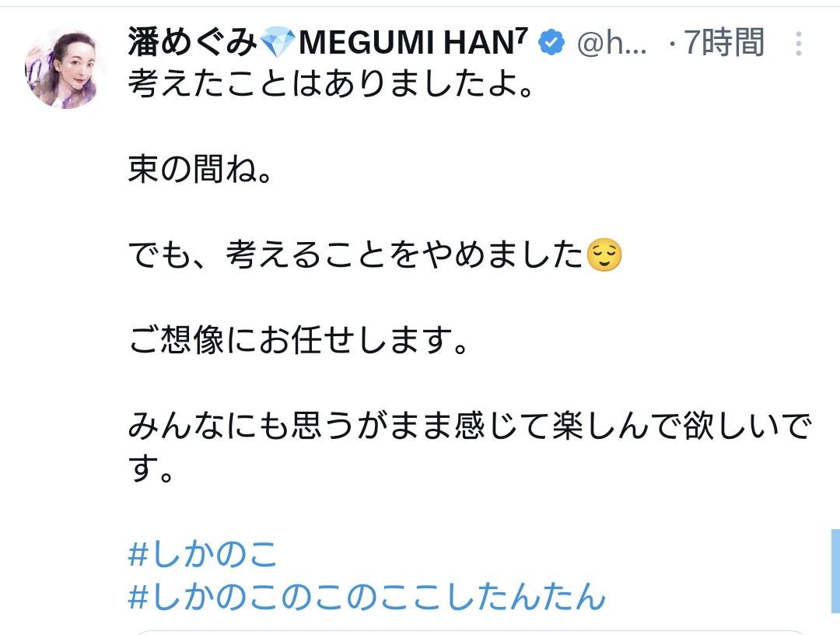Click the relieved face emoji
Screen dimensions: 840x635
click(x=604, y=255)
